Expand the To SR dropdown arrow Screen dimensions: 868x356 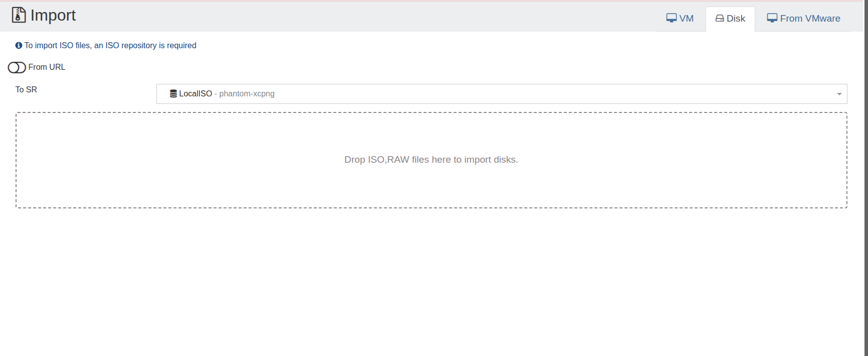(839, 94)
